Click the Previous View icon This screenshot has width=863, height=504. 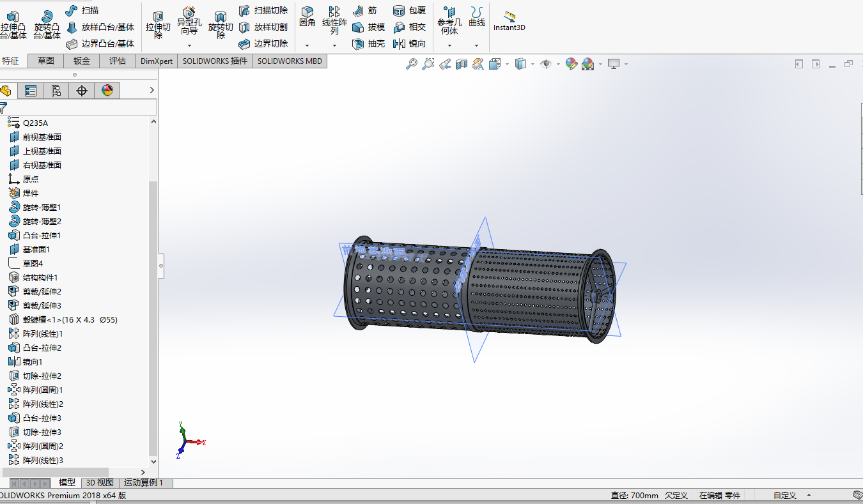446,64
